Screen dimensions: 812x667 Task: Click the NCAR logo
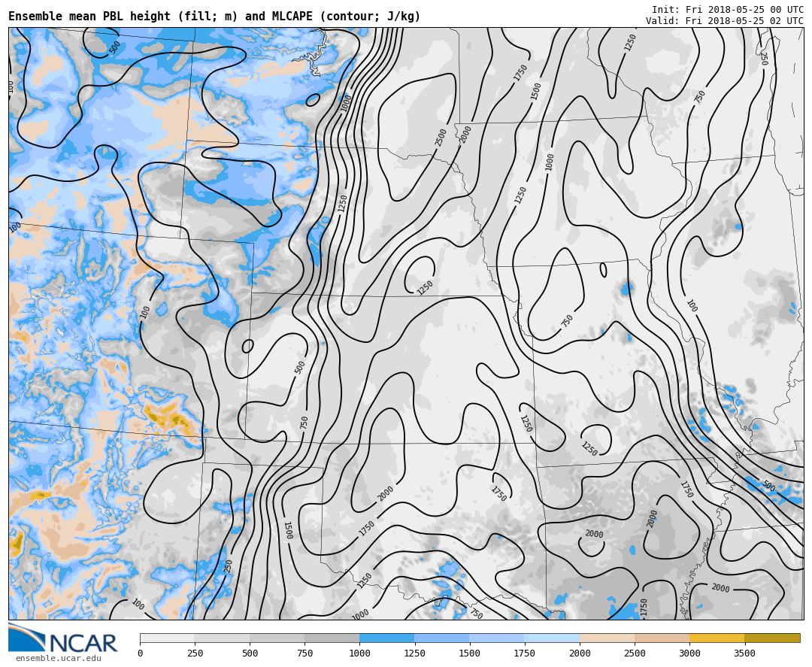pos(63,638)
